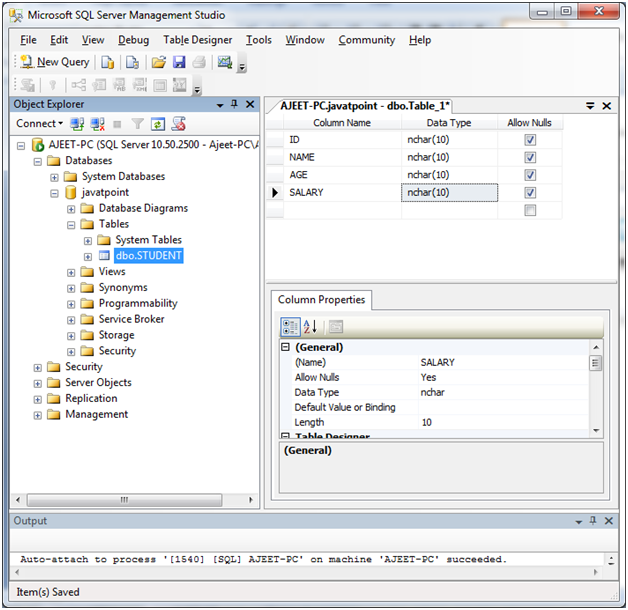
Task: Open the active files list dropdown arrow
Action: (590, 106)
